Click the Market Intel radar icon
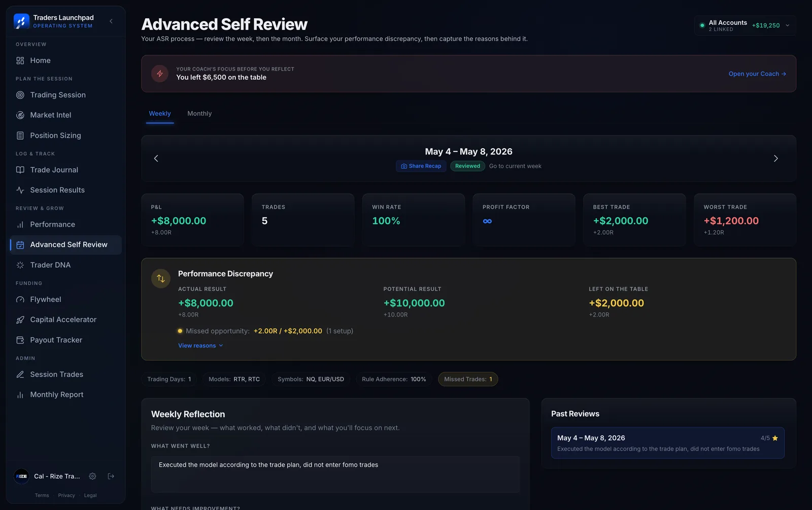Screen dimensions: 812x510 [20, 115]
